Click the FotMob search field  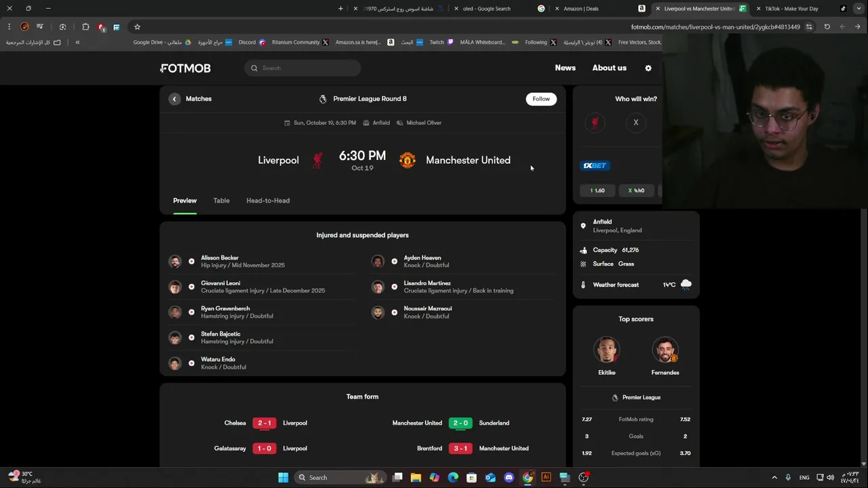tap(302, 68)
